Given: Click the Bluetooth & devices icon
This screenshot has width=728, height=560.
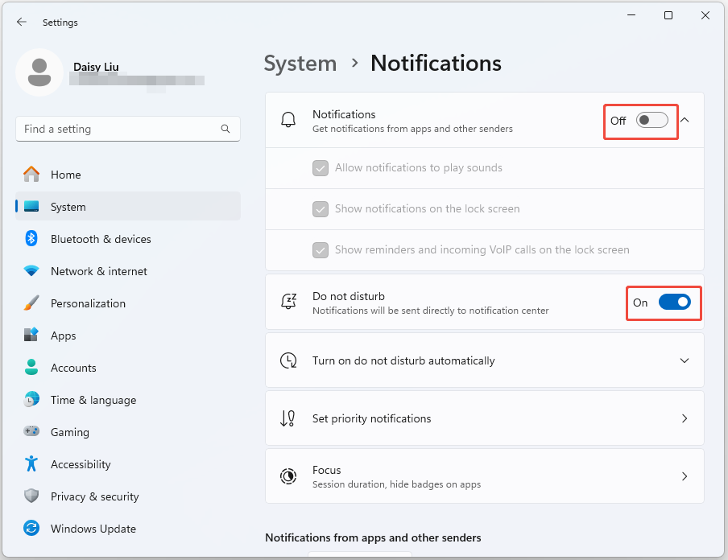Looking at the screenshot, I should tap(31, 239).
